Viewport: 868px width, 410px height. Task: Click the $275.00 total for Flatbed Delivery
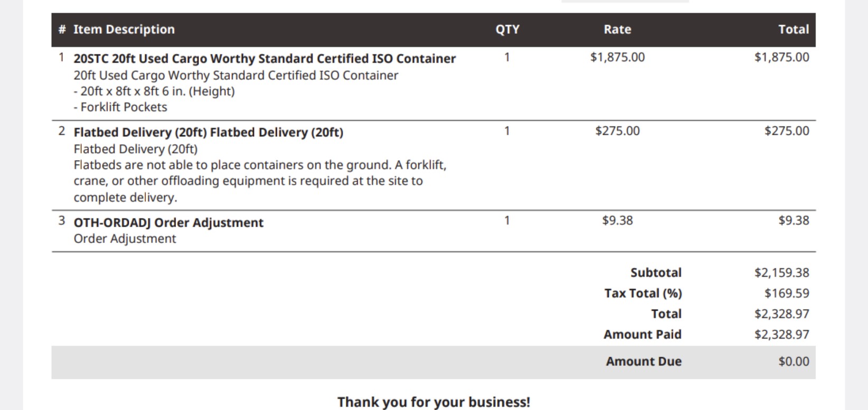coord(787,131)
